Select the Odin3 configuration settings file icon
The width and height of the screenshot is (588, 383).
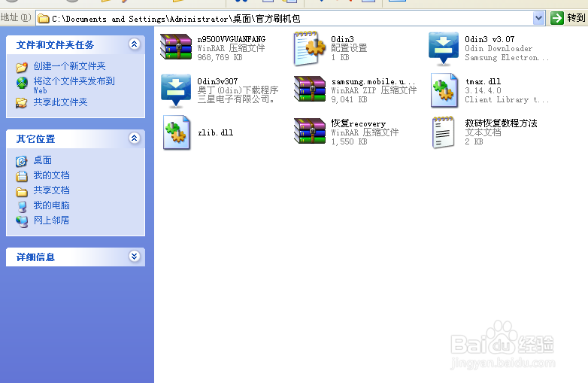310,48
